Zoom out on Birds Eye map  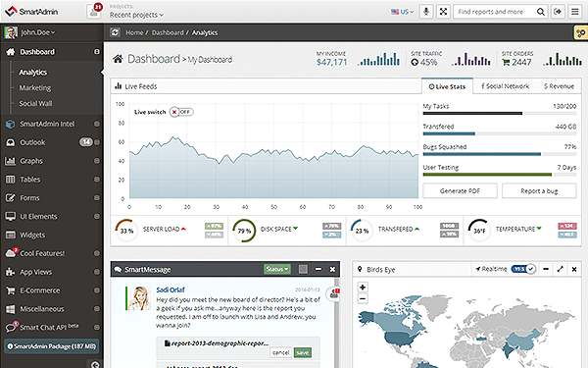point(363,299)
